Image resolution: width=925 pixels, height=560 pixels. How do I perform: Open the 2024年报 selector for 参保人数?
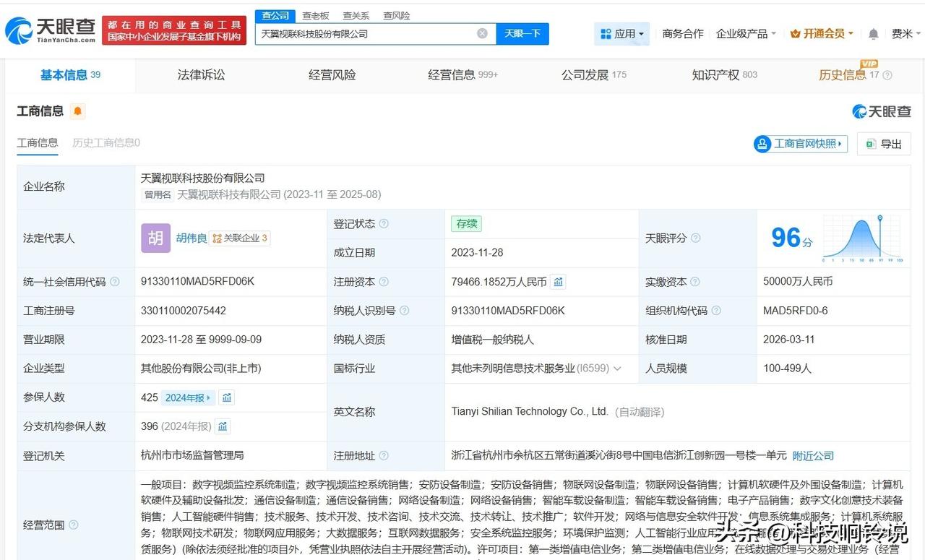[x=188, y=397]
